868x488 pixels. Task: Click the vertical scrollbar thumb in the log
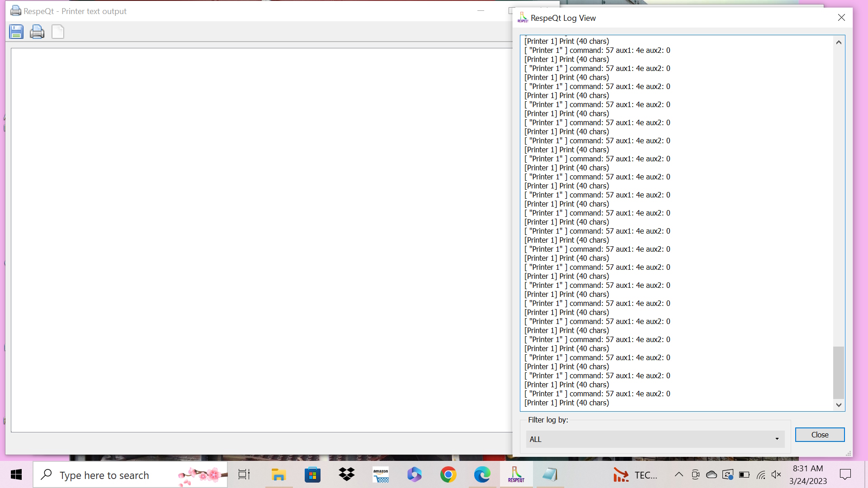click(839, 372)
